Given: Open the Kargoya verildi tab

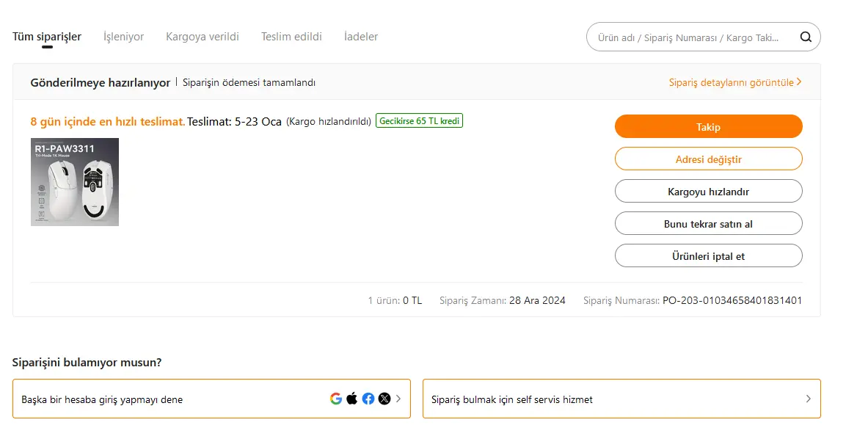Looking at the screenshot, I should point(203,37).
